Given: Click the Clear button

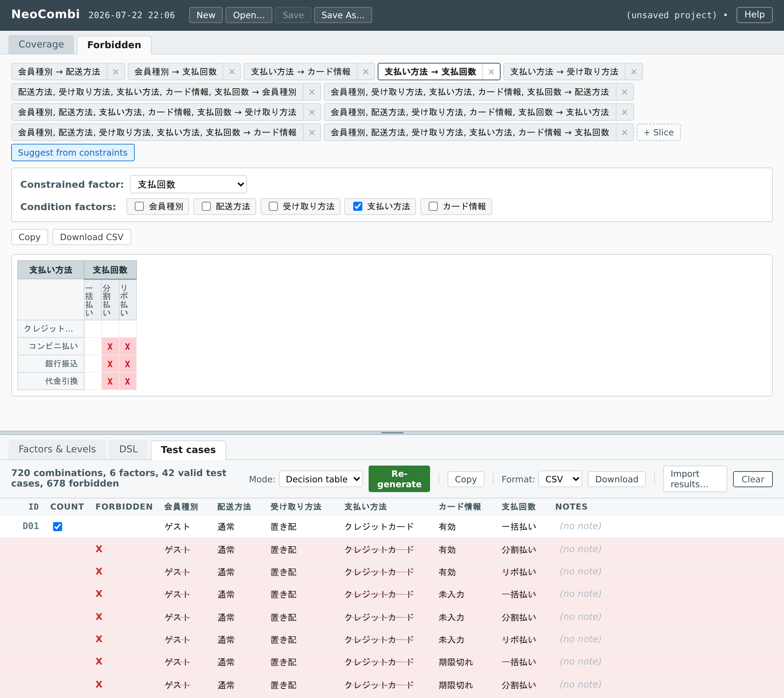Looking at the screenshot, I should point(753,480).
